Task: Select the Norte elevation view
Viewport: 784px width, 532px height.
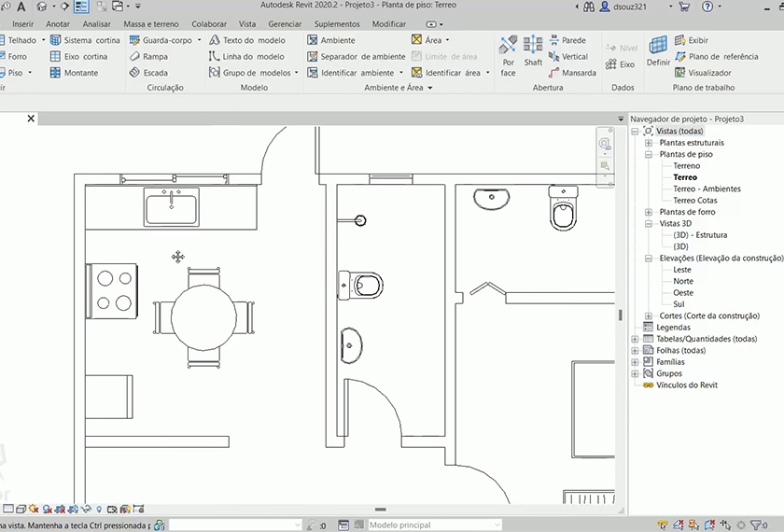Action: tap(683, 281)
